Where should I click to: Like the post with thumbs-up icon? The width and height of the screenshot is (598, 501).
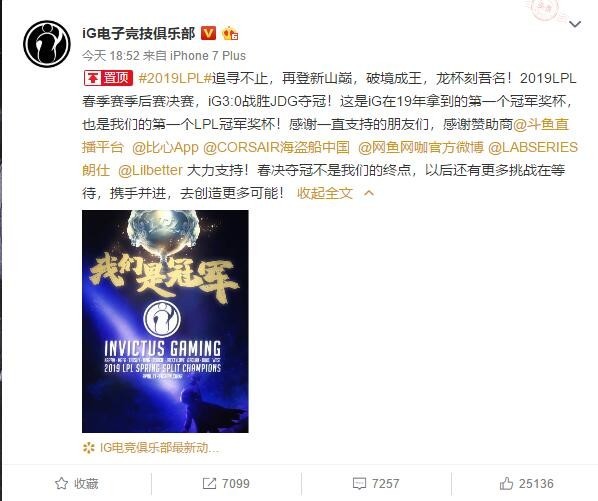(506, 483)
